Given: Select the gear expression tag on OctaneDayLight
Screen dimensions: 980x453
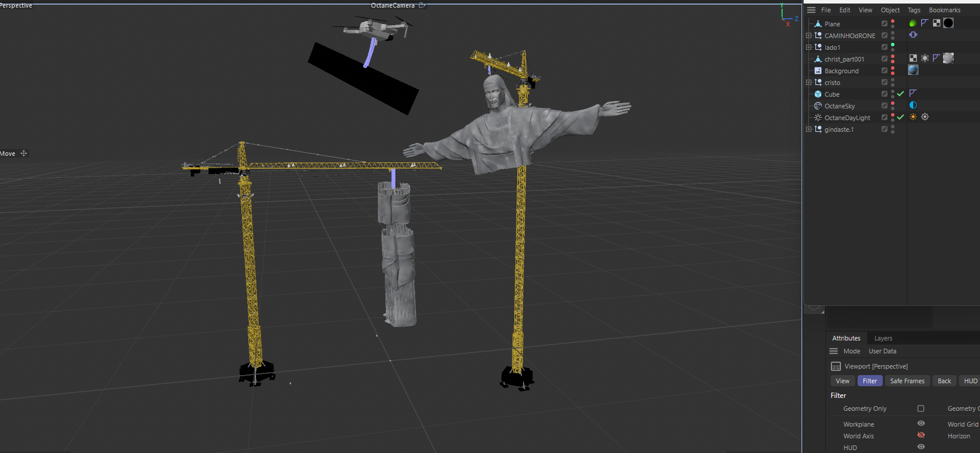Looking at the screenshot, I should (925, 117).
